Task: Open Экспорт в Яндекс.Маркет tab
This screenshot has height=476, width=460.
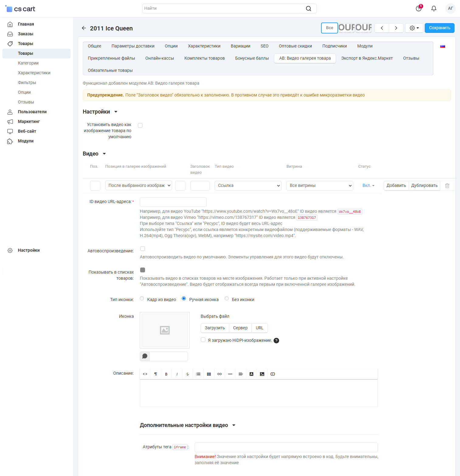Action: pyautogui.click(x=367, y=58)
